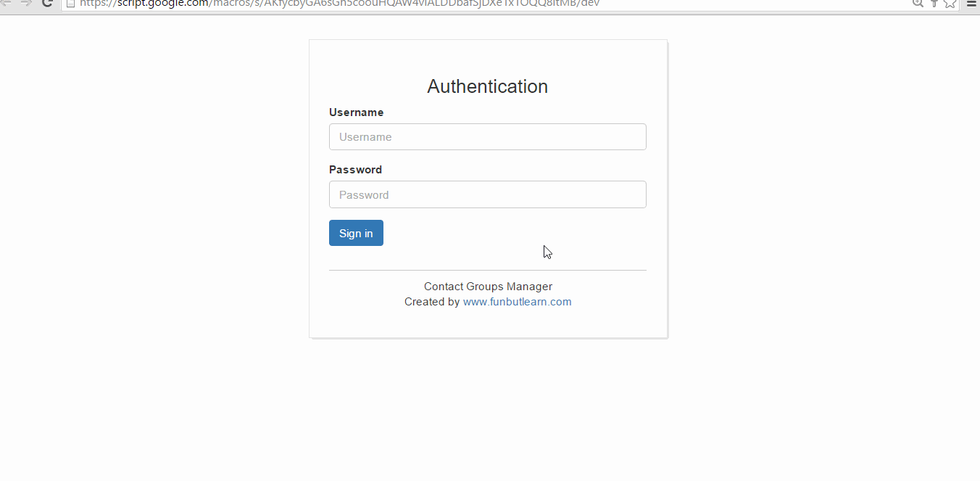Viewport: 980px width, 481px height.
Task: Click the Authentication heading
Action: click(487, 86)
